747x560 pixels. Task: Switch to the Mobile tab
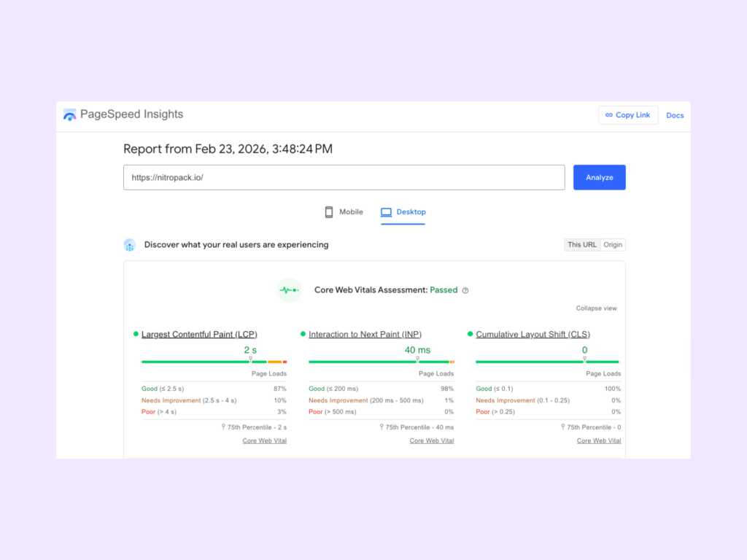tap(344, 212)
